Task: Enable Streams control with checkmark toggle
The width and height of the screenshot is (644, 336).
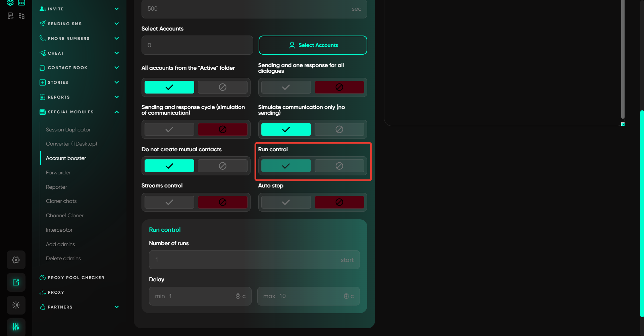Action: [169, 202]
